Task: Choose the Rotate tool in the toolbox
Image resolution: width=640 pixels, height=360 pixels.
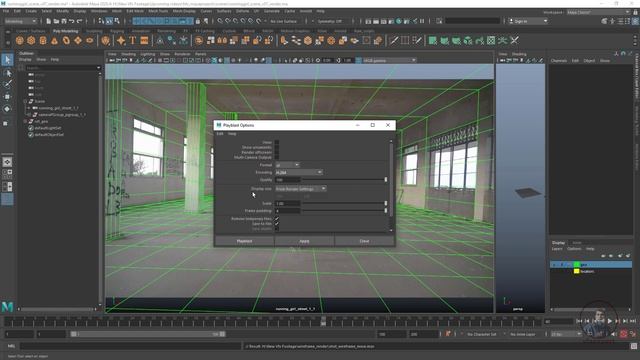Action: click(x=7, y=109)
